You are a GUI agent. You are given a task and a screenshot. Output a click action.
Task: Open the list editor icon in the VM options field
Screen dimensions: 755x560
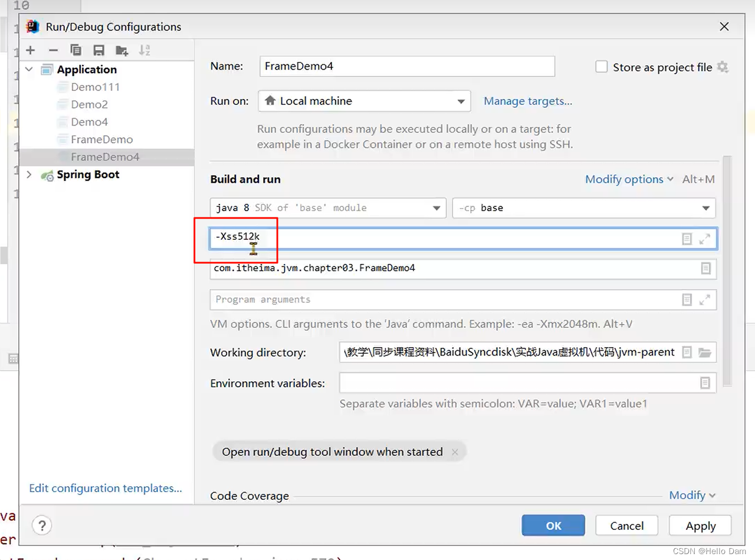(x=687, y=239)
